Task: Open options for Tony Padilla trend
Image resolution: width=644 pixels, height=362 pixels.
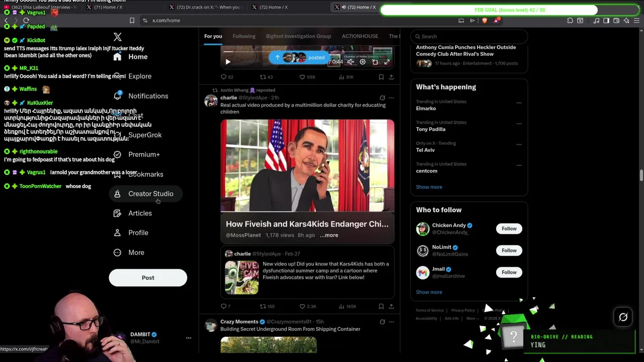Action: [519, 123]
